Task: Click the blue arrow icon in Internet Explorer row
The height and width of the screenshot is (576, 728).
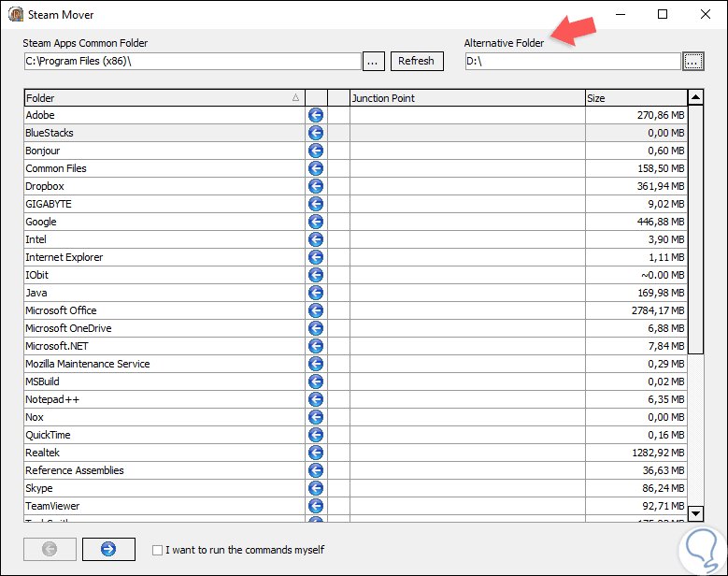Action: [316, 257]
